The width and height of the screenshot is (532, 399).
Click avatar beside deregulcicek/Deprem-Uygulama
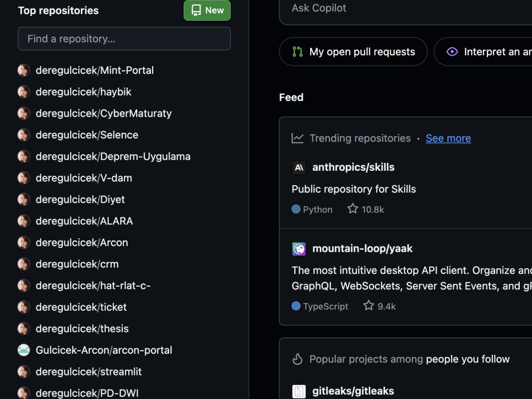24,156
